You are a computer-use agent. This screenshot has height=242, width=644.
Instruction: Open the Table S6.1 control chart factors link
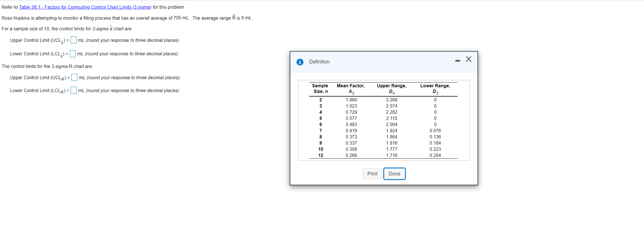(85, 7)
